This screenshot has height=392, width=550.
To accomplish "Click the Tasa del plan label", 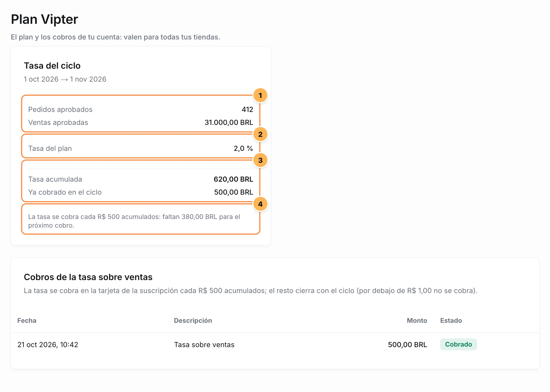I will pyautogui.click(x=50, y=148).
